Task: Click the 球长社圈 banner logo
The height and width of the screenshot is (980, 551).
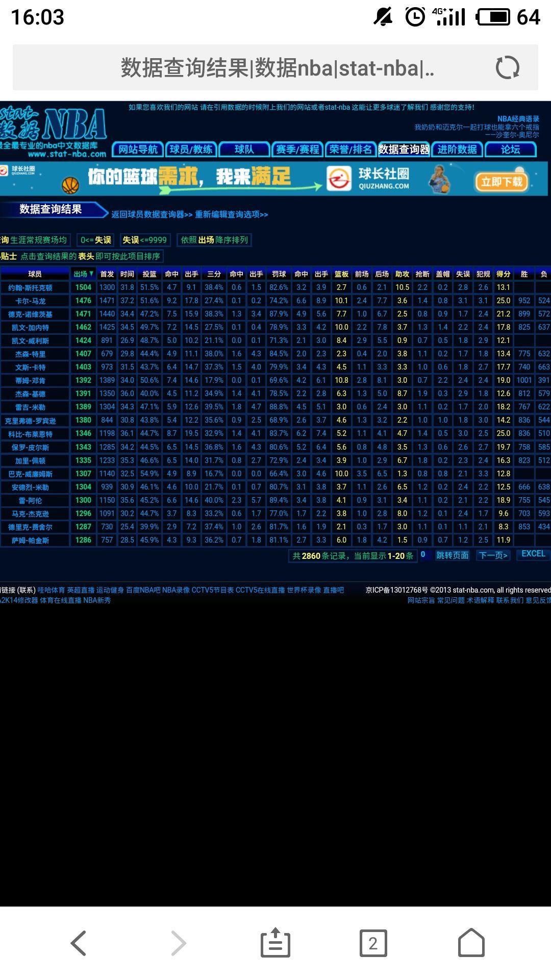Action: pyautogui.click(x=368, y=179)
